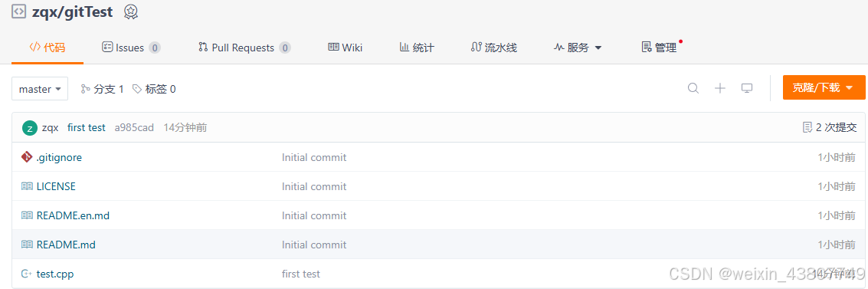Open the LICENSE file
The width and height of the screenshot is (868, 289).
click(56, 186)
